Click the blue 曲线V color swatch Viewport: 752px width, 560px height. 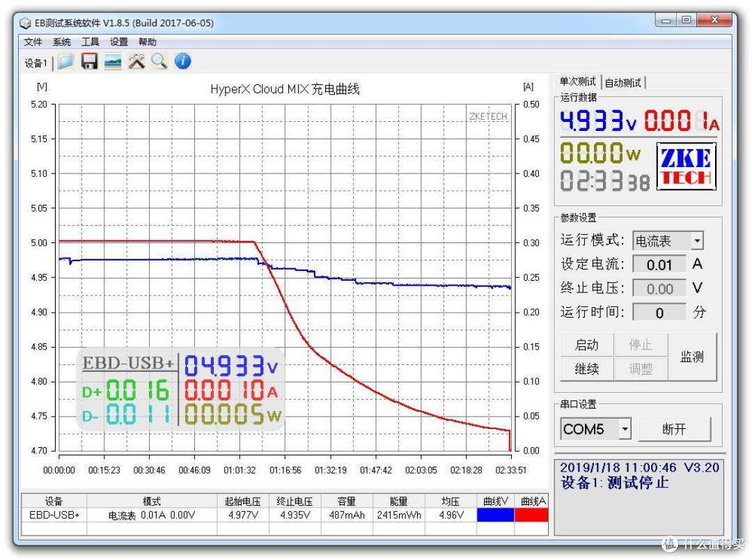(x=495, y=515)
